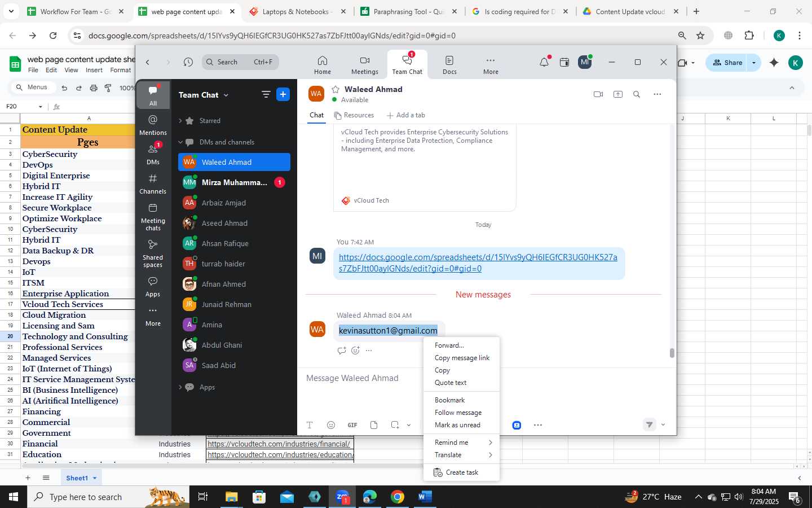812x508 pixels.
Task: Open the More menu in Zoom top bar
Action: (491, 65)
